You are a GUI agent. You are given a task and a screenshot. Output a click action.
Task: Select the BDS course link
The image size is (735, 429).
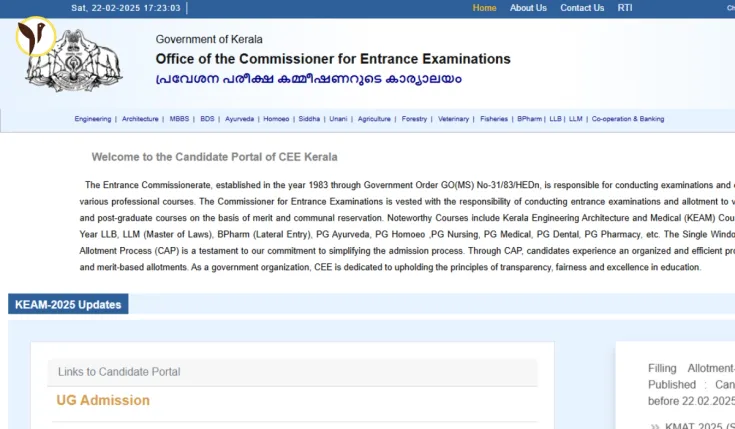click(x=207, y=119)
